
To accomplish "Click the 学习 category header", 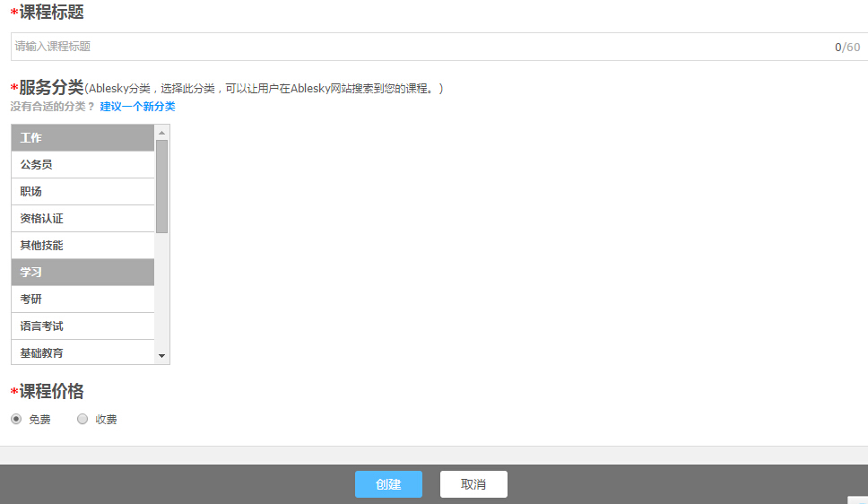I will [82, 273].
